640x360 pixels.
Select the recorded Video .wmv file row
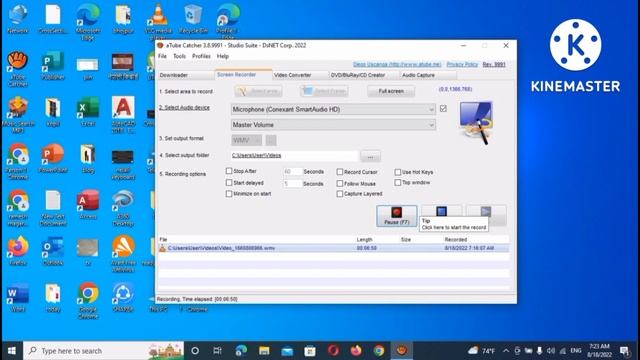[333, 248]
